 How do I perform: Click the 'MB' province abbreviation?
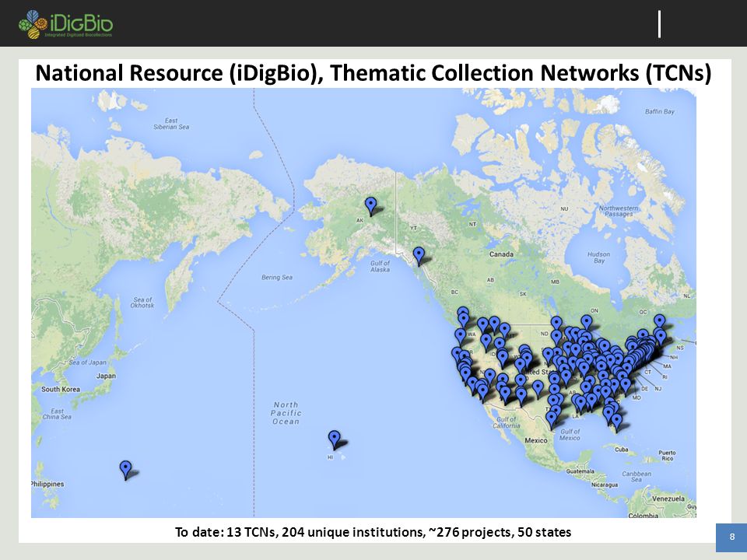tap(555, 282)
